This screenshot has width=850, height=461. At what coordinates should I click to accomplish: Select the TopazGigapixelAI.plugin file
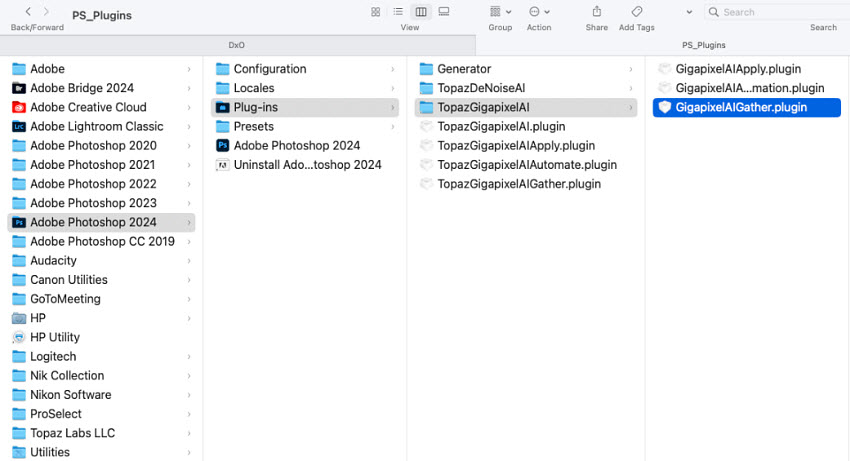[526, 126]
